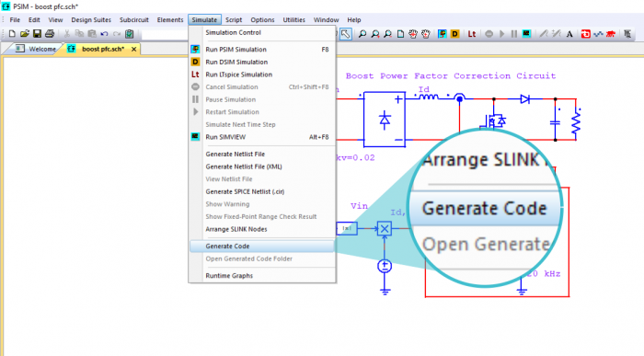
Task: Click the Lt LTspice toolbar icon
Action: click(471, 34)
